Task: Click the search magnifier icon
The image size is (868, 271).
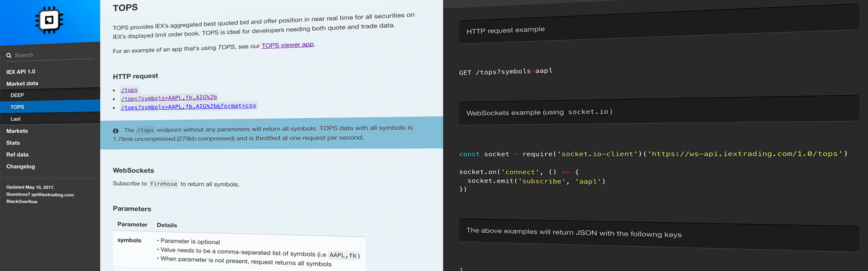Action: pos(9,55)
